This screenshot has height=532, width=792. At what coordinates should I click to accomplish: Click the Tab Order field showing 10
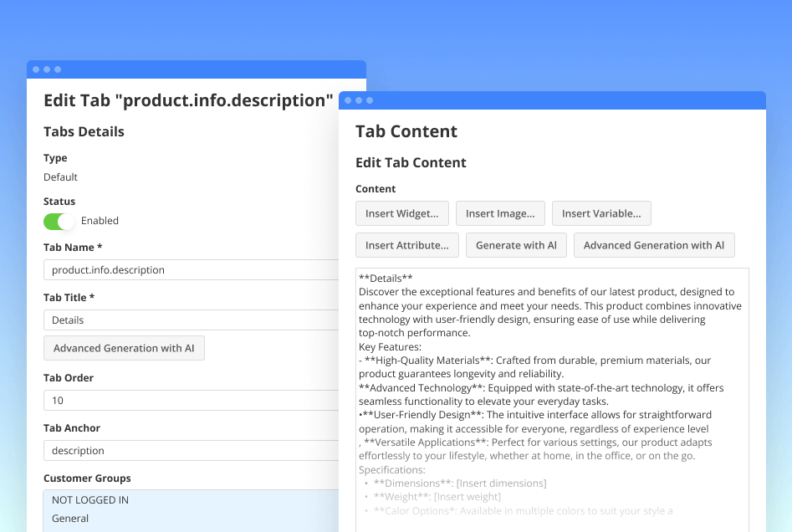click(x=191, y=401)
